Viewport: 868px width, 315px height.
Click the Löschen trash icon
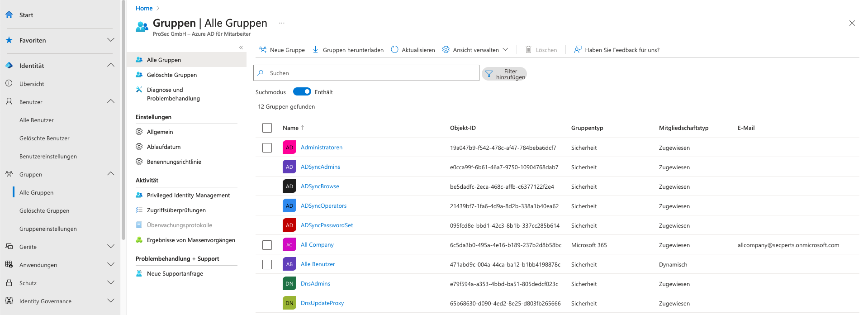[x=528, y=50]
